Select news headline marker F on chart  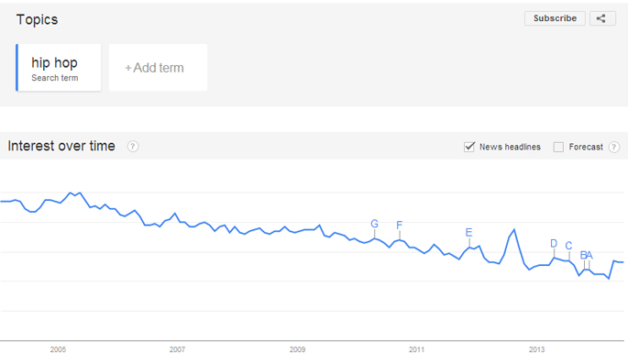(400, 225)
